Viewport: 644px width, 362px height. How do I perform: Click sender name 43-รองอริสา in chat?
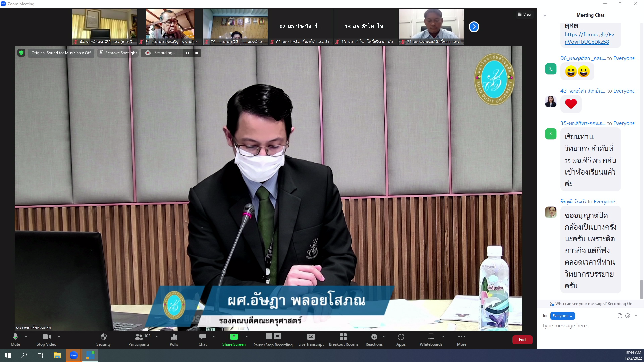tap(583, 91)
